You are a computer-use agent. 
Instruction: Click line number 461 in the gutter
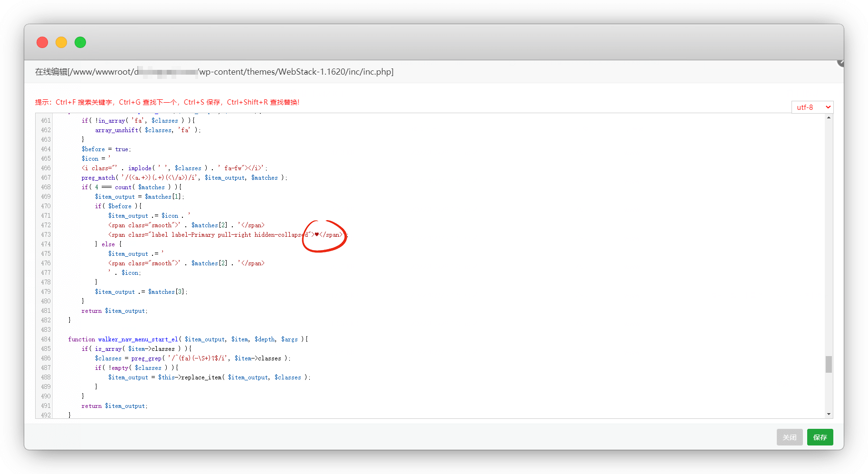46,121
